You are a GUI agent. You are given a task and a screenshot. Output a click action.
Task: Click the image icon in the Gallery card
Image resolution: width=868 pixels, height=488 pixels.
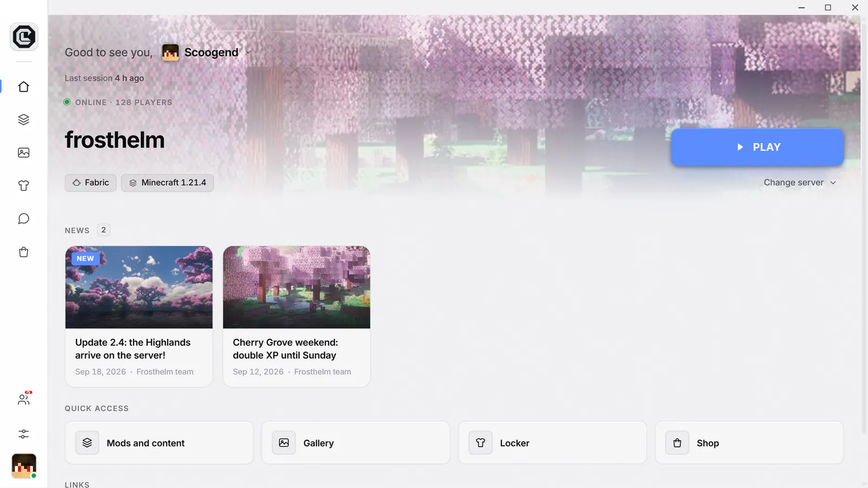pos(284,443)
